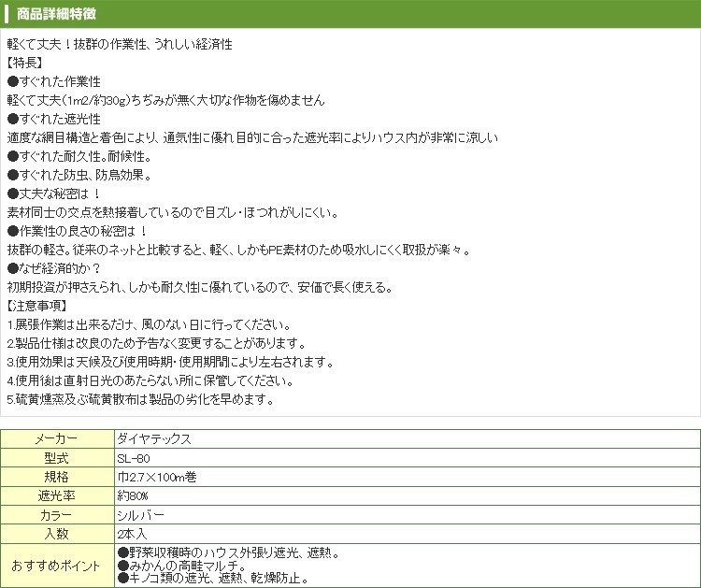Click the color value シルバー
701x588 pixels.
(x=141, y=515)
